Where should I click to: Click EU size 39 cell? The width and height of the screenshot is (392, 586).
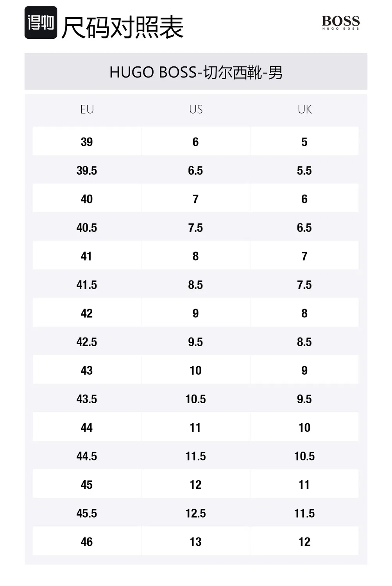[87, 141]
